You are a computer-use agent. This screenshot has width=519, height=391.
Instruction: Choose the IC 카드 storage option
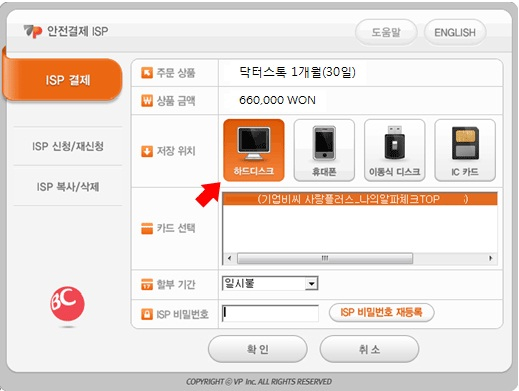coord(465,150)
